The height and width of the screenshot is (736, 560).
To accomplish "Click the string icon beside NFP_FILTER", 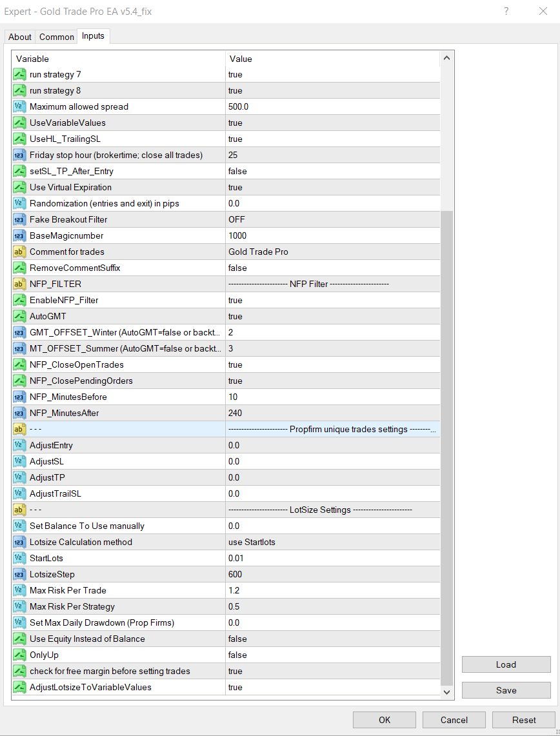I will click(x=19, y=284).
